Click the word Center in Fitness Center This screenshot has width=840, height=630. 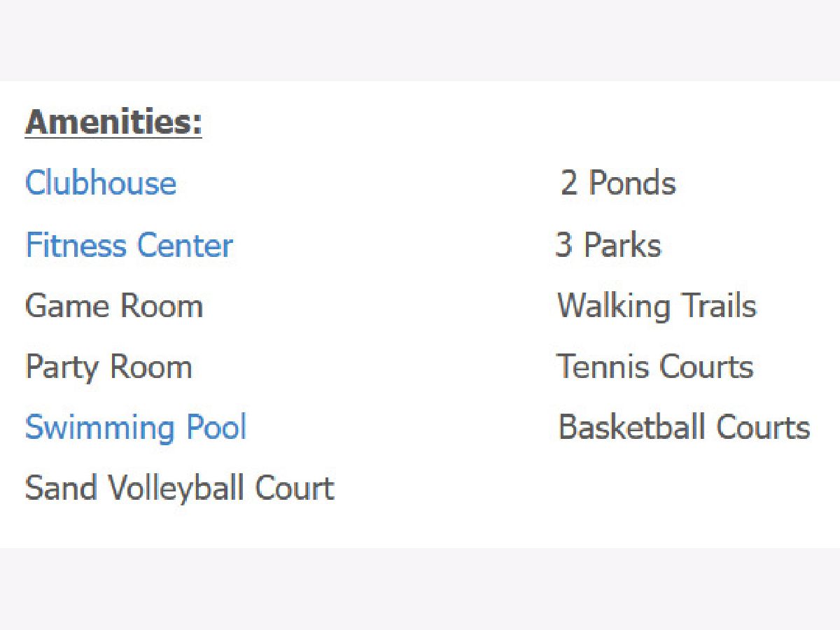click(185, 245)
